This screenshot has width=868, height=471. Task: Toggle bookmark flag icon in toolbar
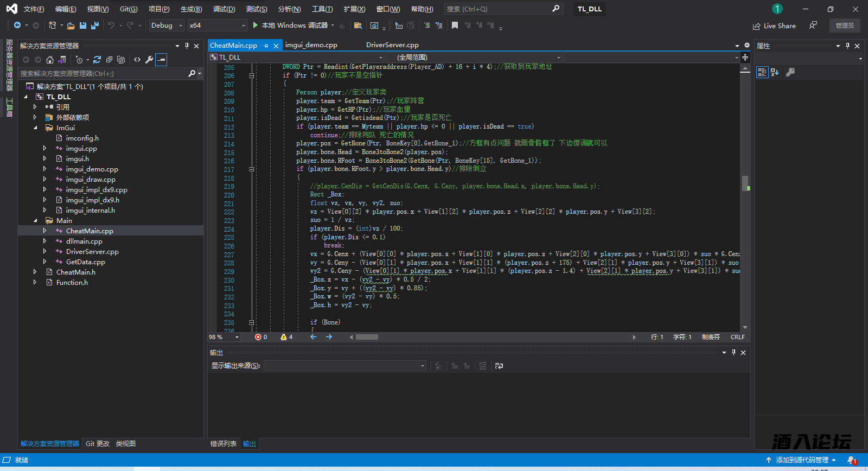tap(455, 26)
